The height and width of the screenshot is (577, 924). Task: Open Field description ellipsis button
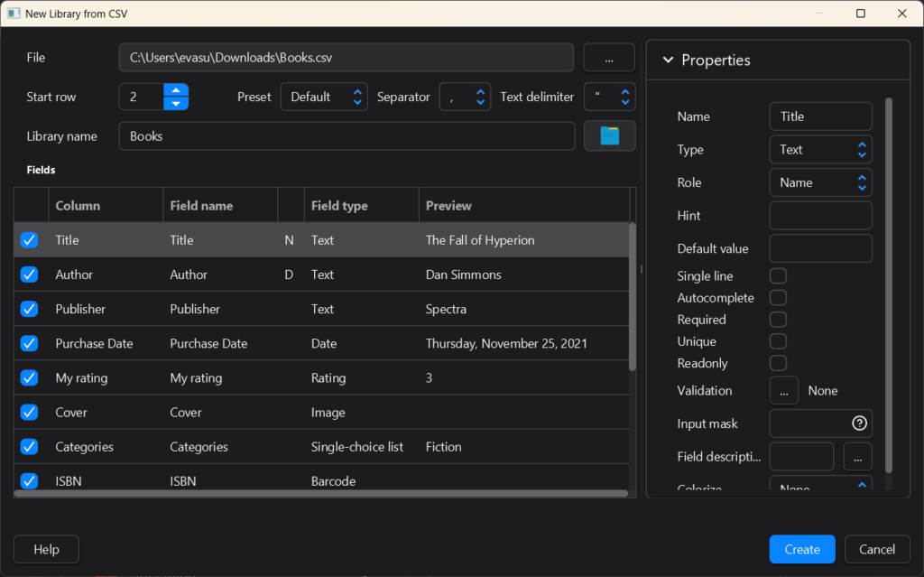[x=857, y=457]
